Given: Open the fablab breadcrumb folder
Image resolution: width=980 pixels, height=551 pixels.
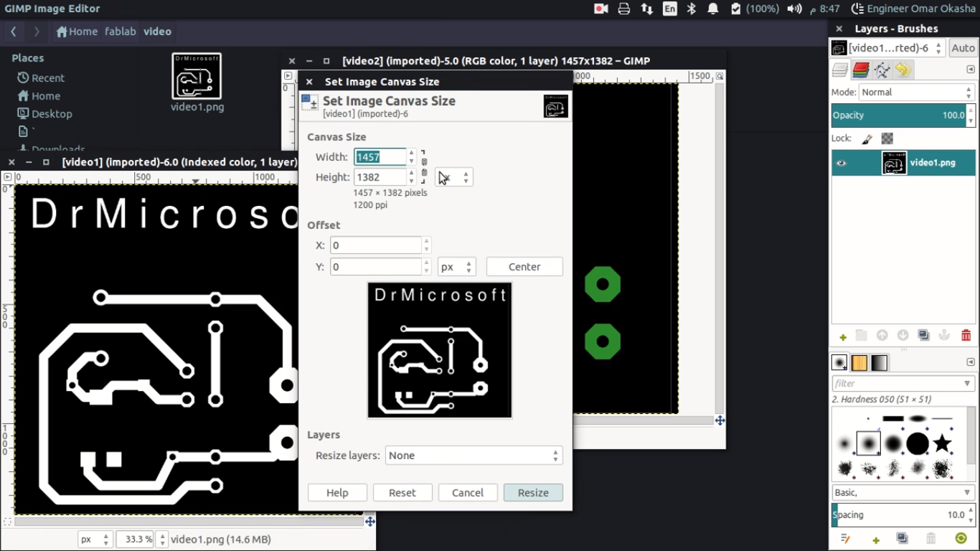Looking at the screenshot, I should (121, 32).
